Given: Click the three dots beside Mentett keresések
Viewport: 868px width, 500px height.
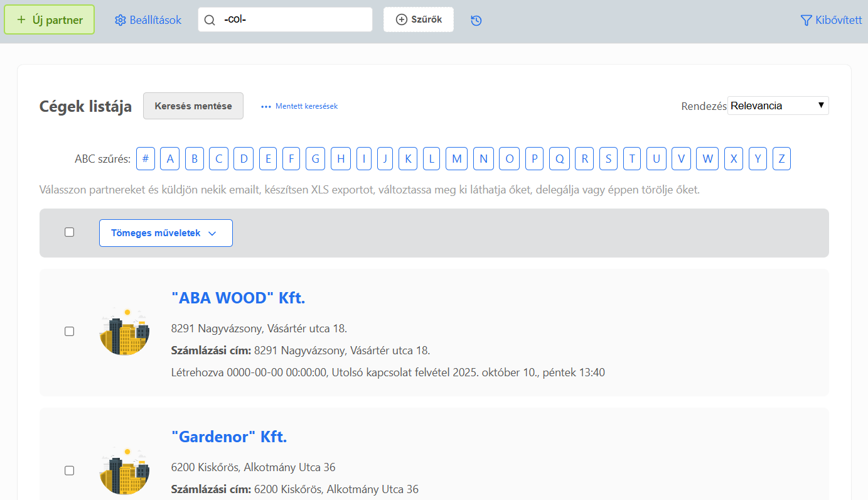Looking at the screenshot, I should click(x=266, y=107).
